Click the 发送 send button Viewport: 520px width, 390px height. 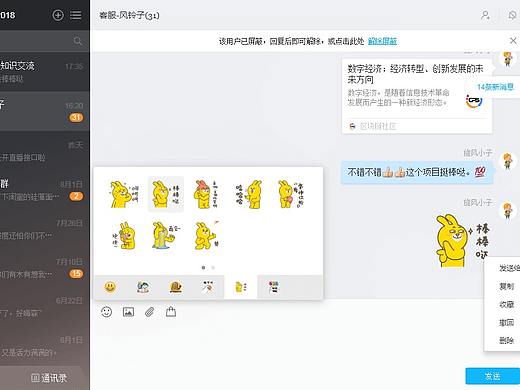493,376
